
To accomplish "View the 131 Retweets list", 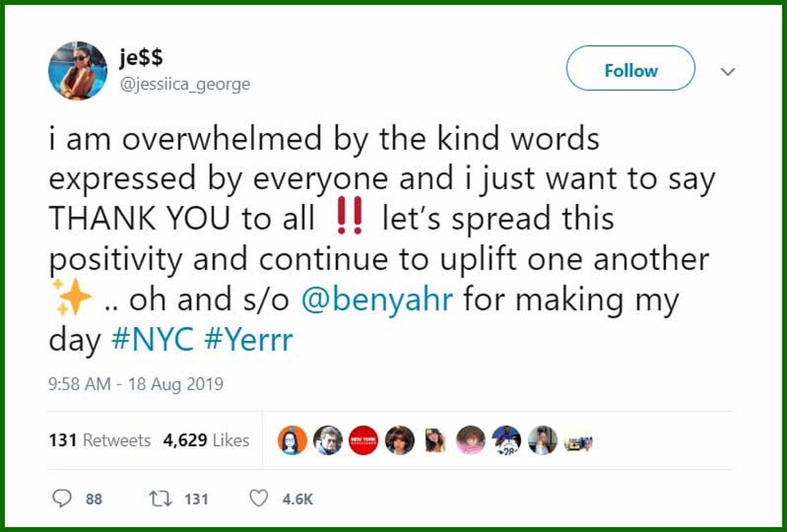I will 100,440.
